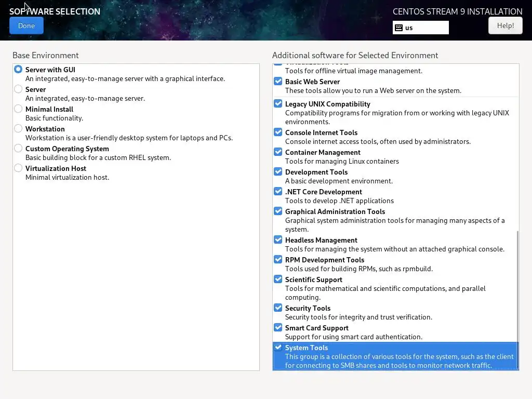Select Server with GUI environment
The image size is (532, 399).
point(19,70)
